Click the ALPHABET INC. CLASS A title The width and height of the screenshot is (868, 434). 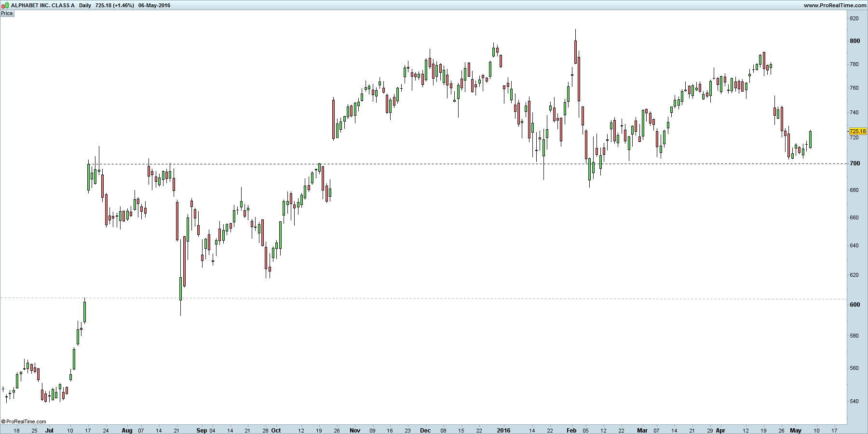point(42,5)
